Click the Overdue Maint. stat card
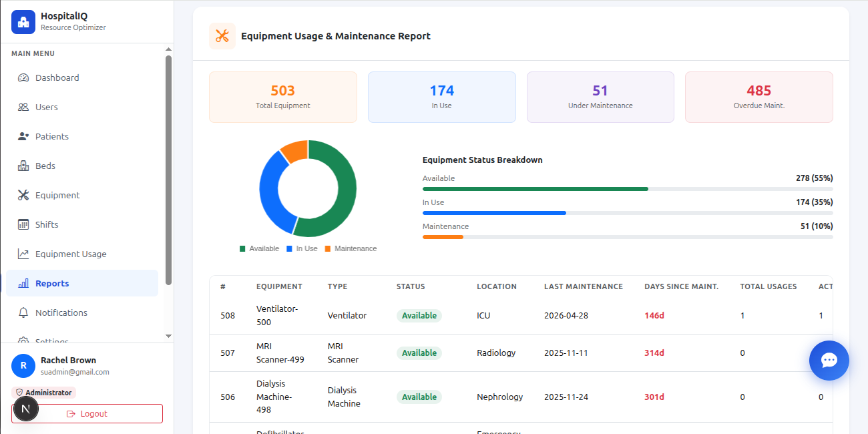868x434 pixels. click(x=759, y=97)
